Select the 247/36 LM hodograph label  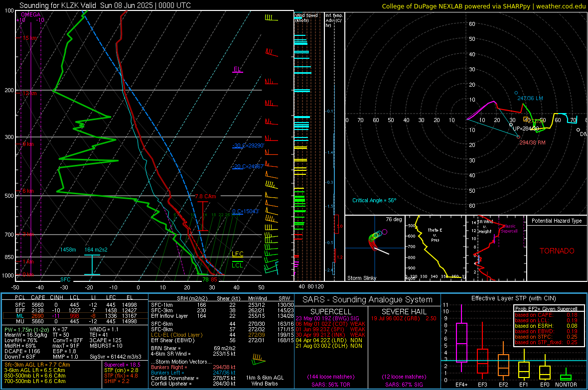point(530,98)
